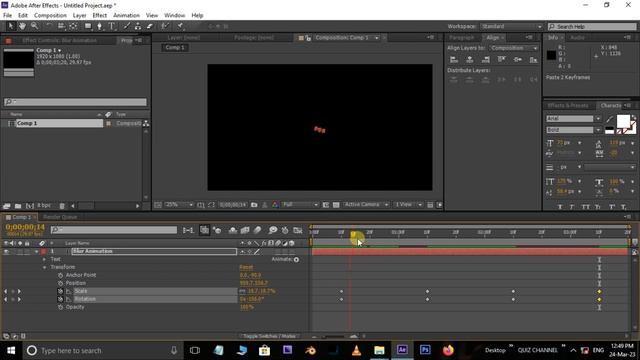Screen dimensions: 640x360
Task: Expand the Text property group
Action: click(x=44, y=259)
